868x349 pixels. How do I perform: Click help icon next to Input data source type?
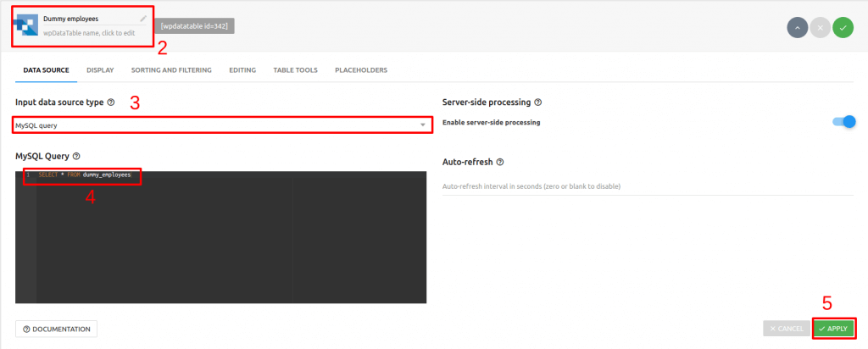point(111,102)
